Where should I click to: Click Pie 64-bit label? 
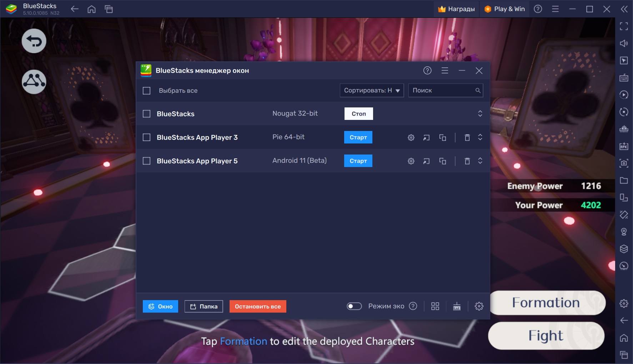coord(288,137)
